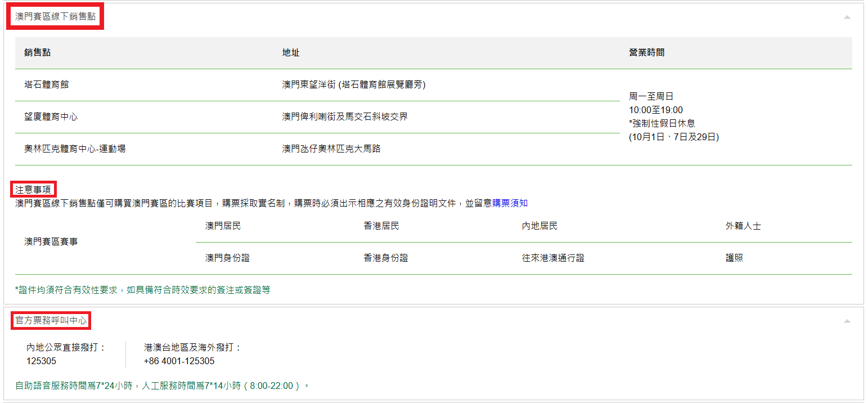Select the 護照 cell under 外籍人士
Viewport: 868px width, 403px height.
coord(734,258)
